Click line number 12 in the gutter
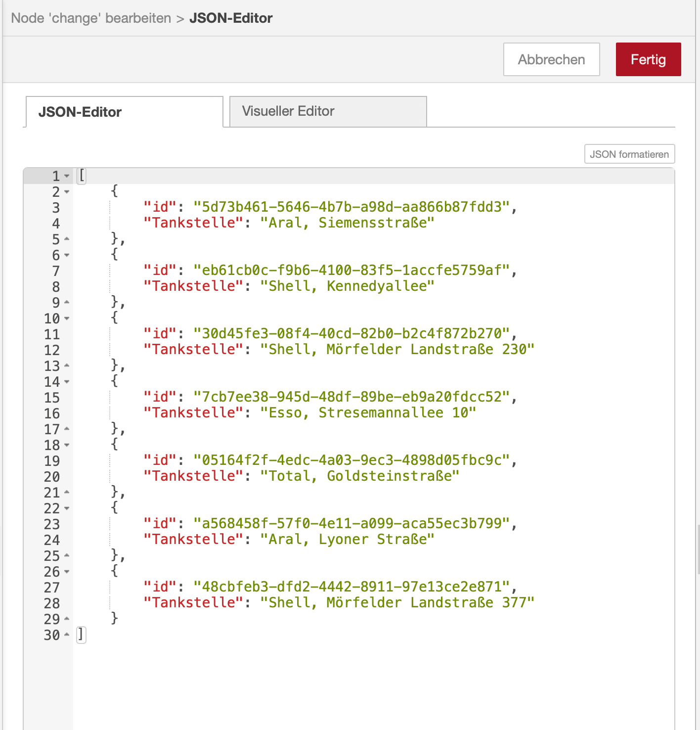700x730 pixels. [x=52, y=350]
